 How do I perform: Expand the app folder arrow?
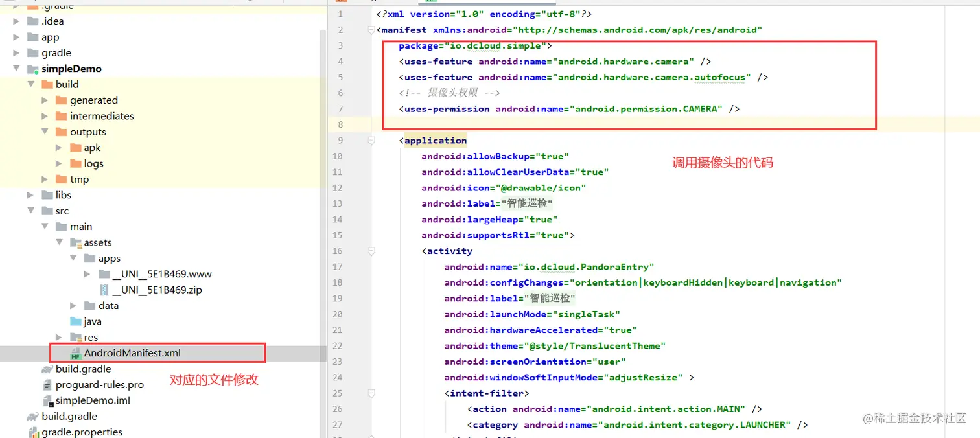[17, 37]
